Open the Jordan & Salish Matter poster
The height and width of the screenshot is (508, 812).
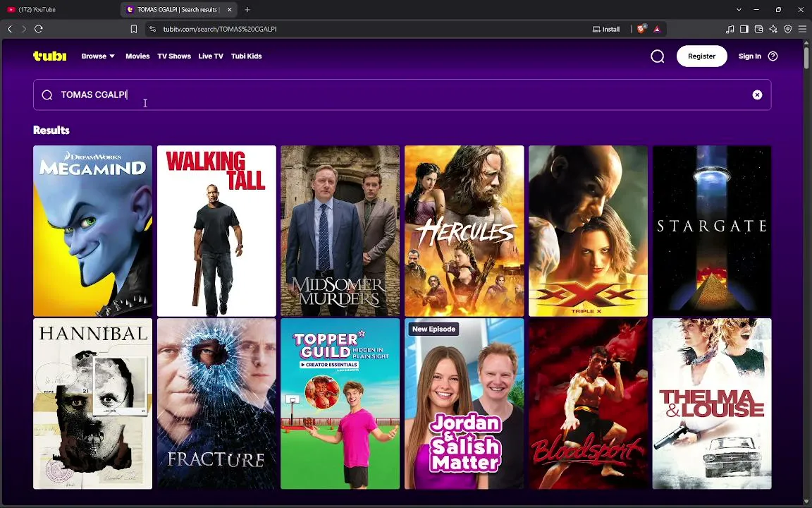[464, 404]
